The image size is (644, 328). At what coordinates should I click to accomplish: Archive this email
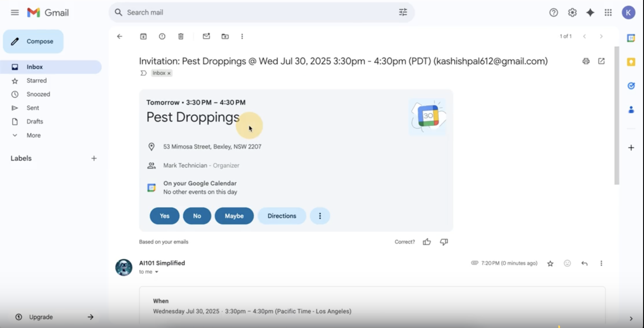pos(143,36)
